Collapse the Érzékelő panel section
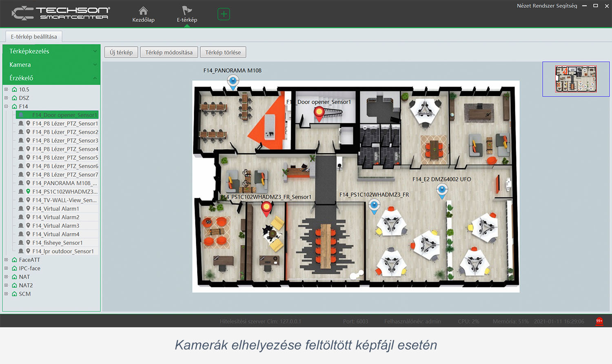 pyautogui.click(x=51, y=78)
